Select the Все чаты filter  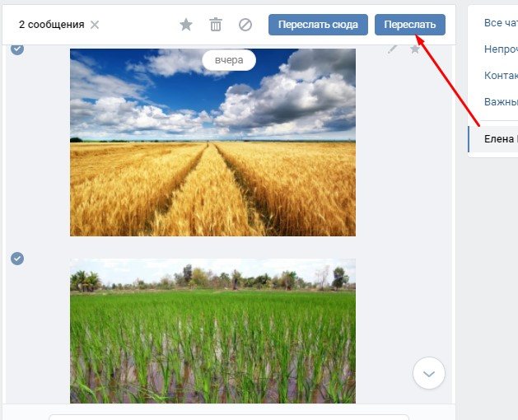(x=501, y=23)
